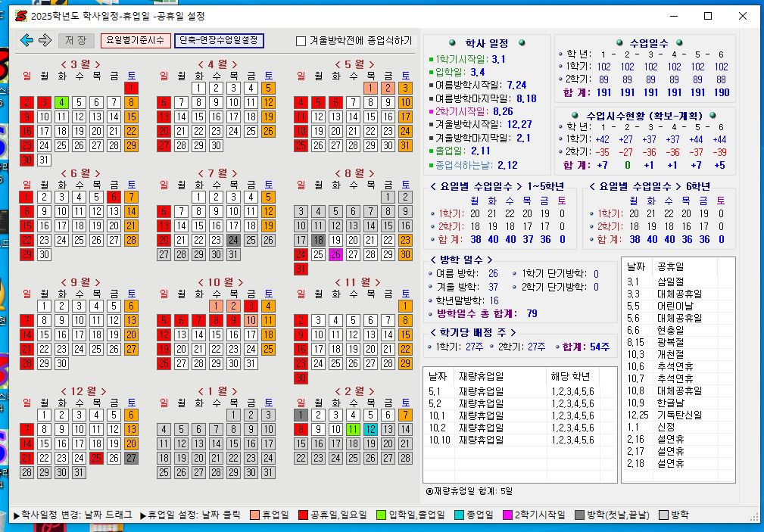
Task: Click the 저장 save button
Action: pyautogui.click(x=76, y=40)
